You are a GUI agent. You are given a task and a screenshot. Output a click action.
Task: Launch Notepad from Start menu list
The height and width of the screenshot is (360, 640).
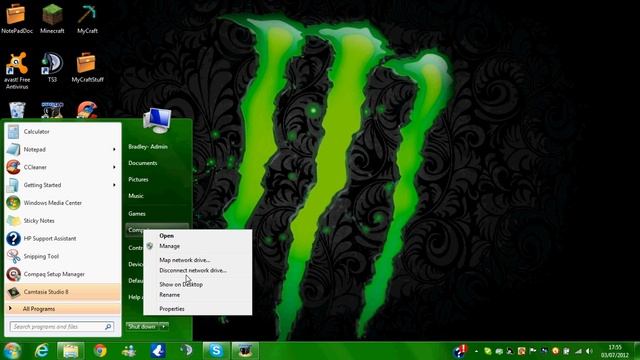(63, 149)
